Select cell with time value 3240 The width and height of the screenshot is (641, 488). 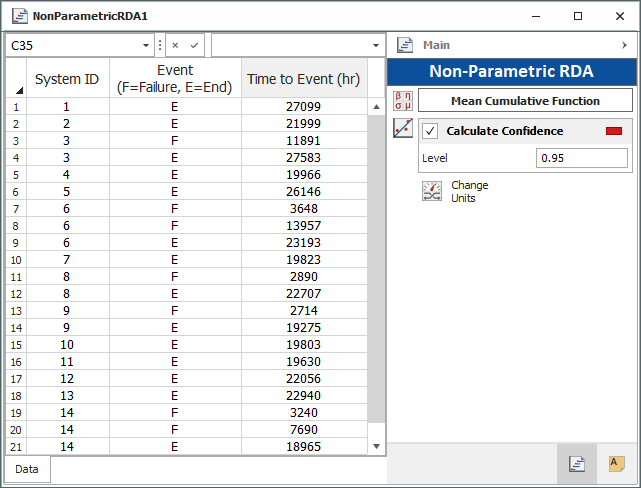pos(304,413)
